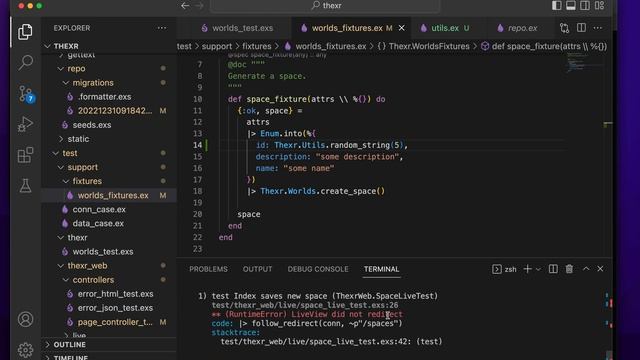The width and height of the screenshot is (640, 360).
Task: Kill terminal with trash icon
Action: (x=569, y=269)
